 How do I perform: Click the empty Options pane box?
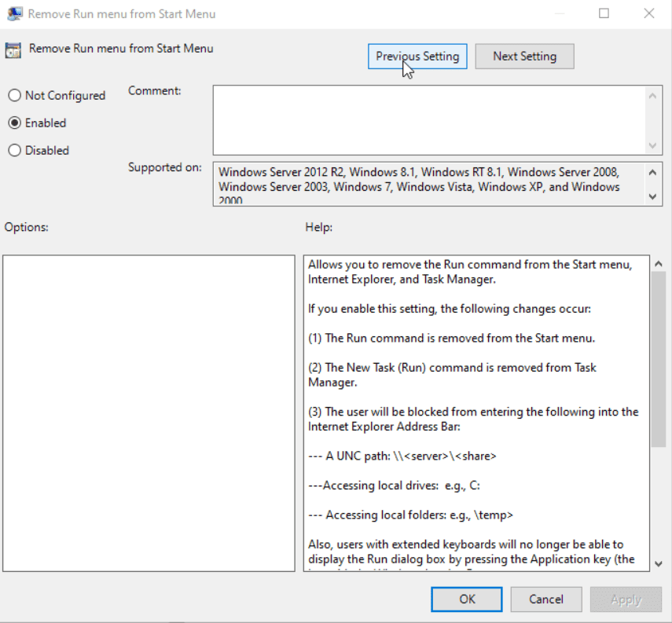pyautogui.click(x=149, y=413)
